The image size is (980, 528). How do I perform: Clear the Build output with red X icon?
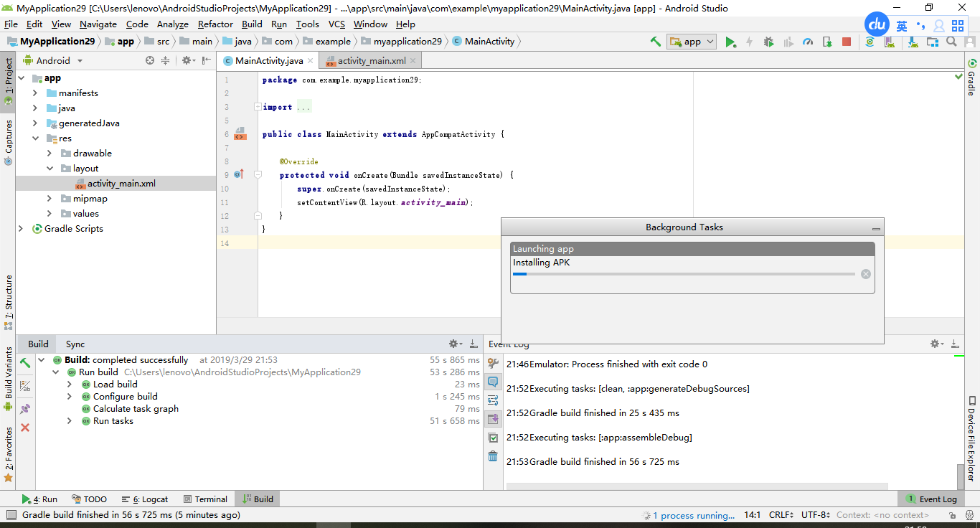[25, 427]
